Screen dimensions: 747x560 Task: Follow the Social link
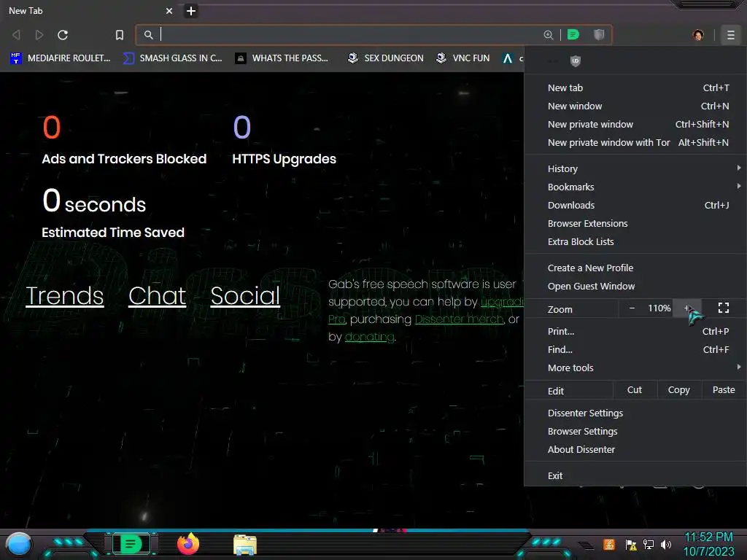[245, 296]
